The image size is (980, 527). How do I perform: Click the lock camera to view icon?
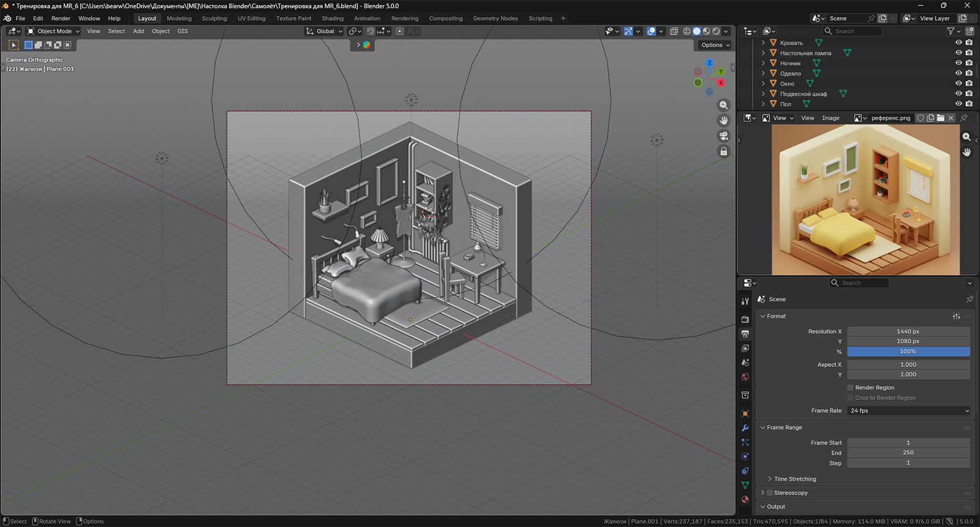(723, 151)
